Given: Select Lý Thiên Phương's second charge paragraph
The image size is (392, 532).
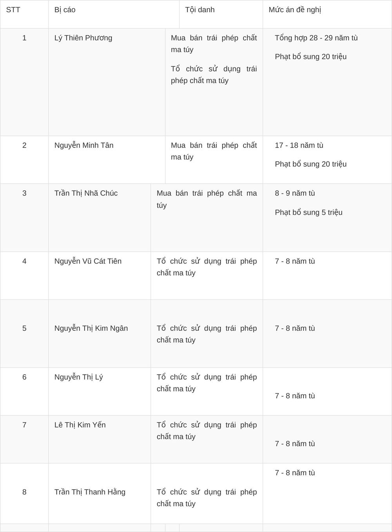Looking at the screenshot, I should 214,75.
